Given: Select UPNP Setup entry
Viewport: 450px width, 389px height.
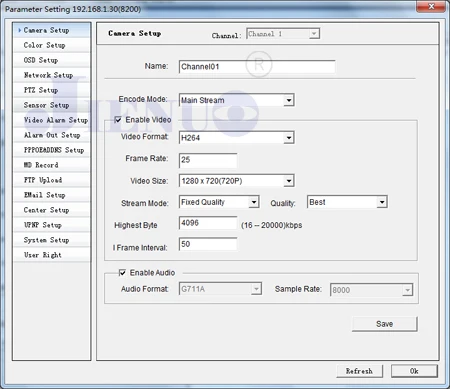Looking at the screenshot, I should [x=52, y=225].
